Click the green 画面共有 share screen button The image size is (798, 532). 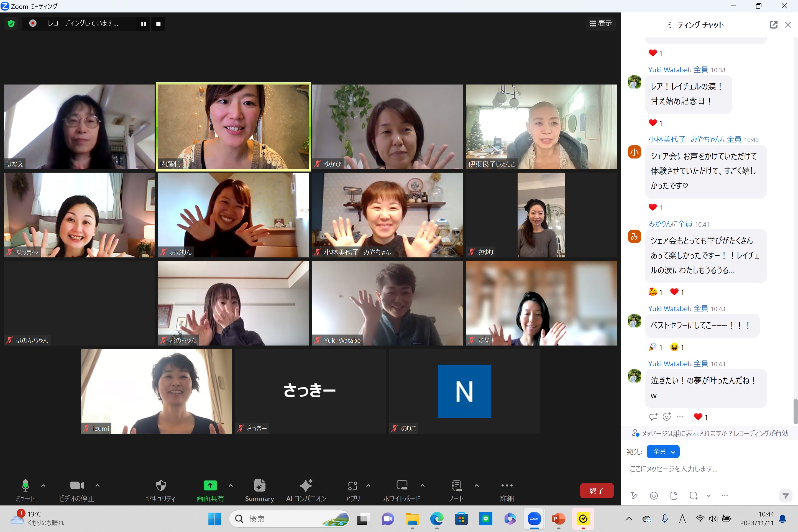tap(210, 486)
